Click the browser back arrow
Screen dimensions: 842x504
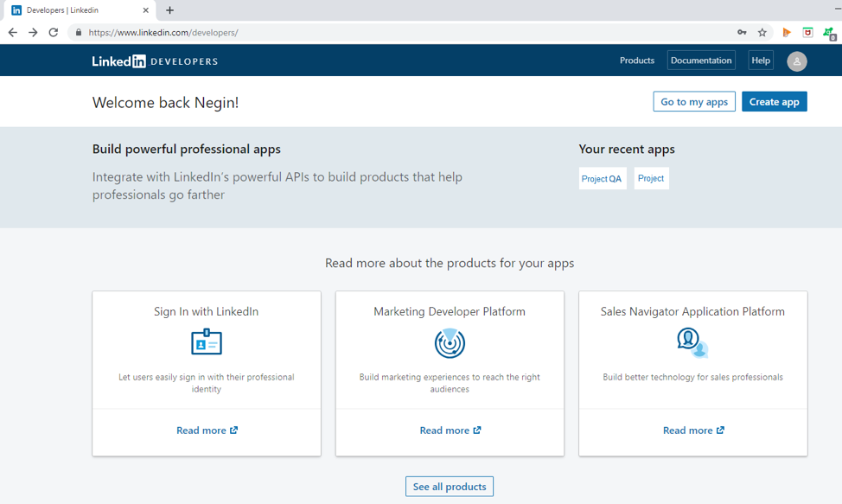pyautogui.click(x=13, y=33)
